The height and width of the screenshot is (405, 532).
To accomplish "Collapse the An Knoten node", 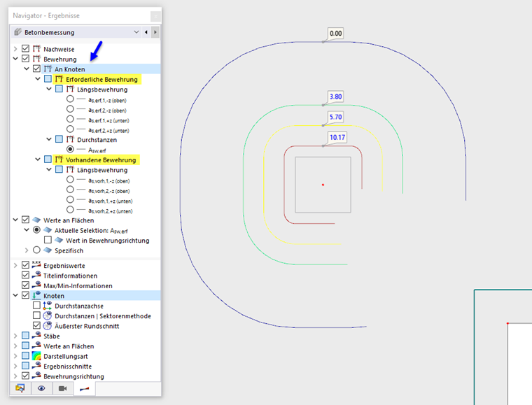I will (x=27, y=69).
